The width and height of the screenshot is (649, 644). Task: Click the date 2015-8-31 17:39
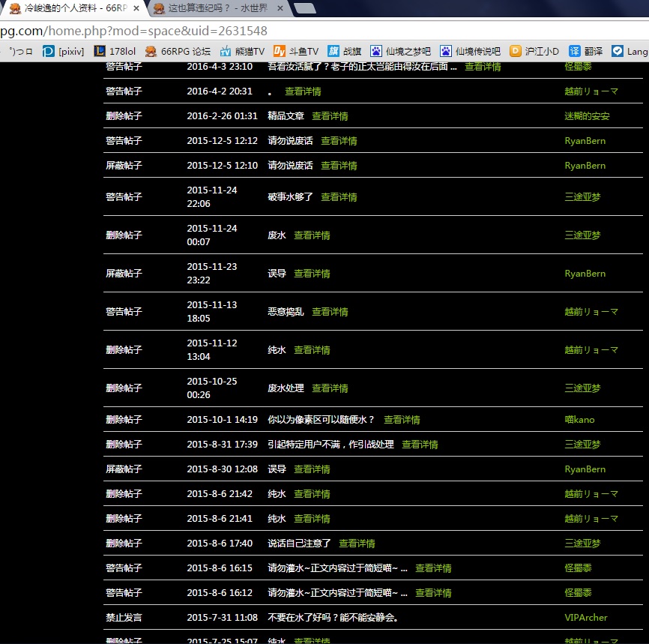point(223,445)
